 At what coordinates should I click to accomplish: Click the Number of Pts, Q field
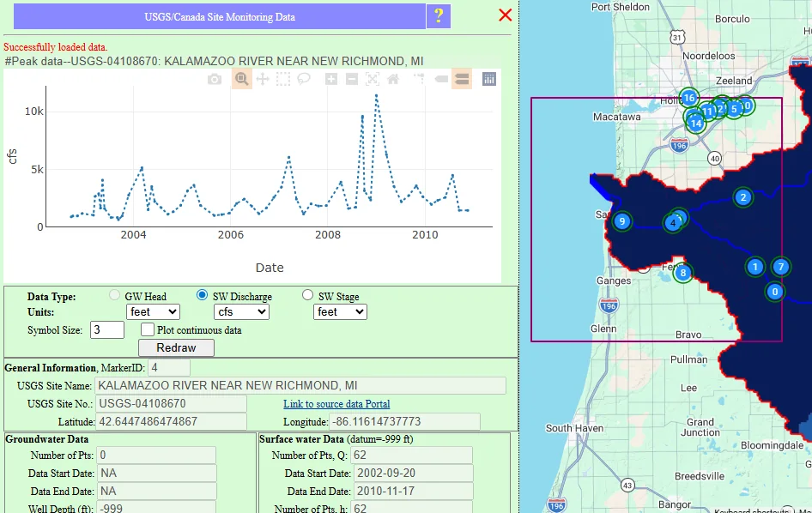coord(412,455)
